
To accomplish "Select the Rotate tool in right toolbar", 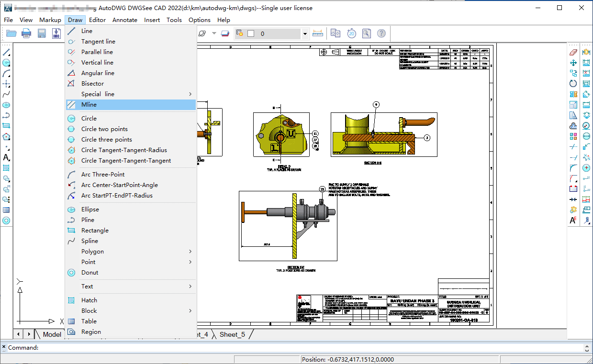I will pyautogui.click(x=573, y=84).
